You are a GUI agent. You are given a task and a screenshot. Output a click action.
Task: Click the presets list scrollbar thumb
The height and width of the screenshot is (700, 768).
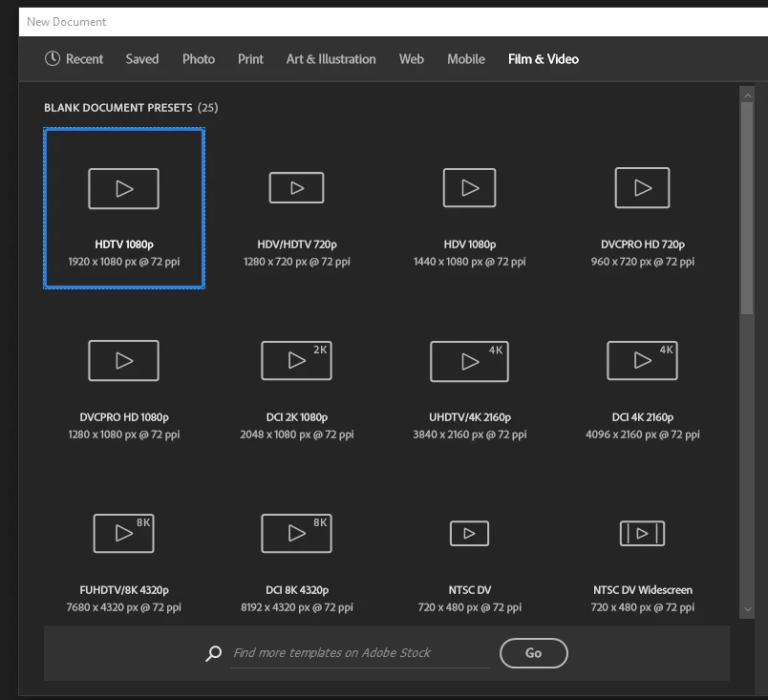click(747, 208)
